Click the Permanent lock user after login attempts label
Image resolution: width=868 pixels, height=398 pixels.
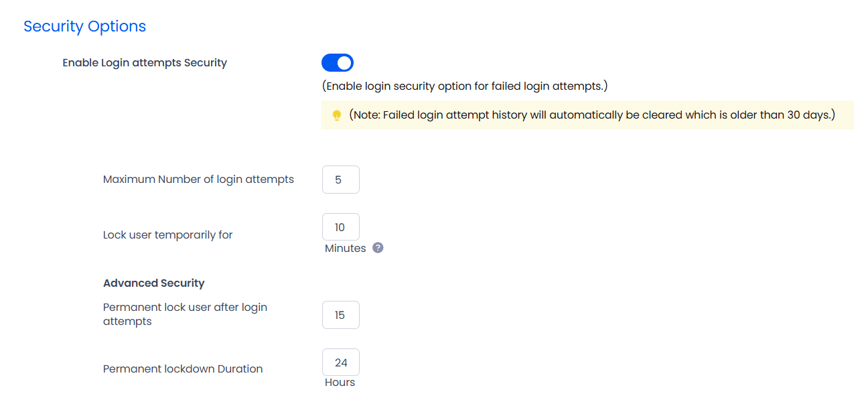[x=185, y=314]
